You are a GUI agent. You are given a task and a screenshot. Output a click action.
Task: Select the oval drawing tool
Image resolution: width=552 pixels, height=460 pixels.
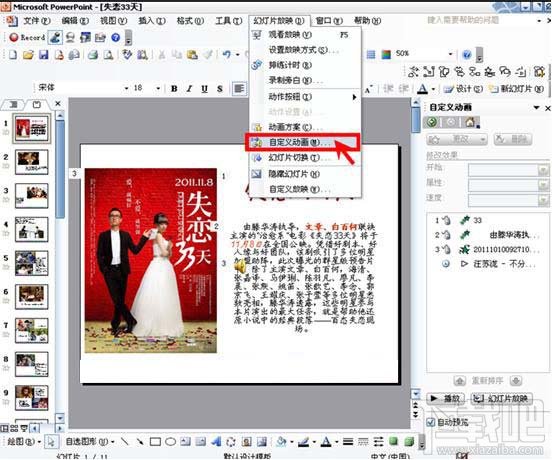170,441
